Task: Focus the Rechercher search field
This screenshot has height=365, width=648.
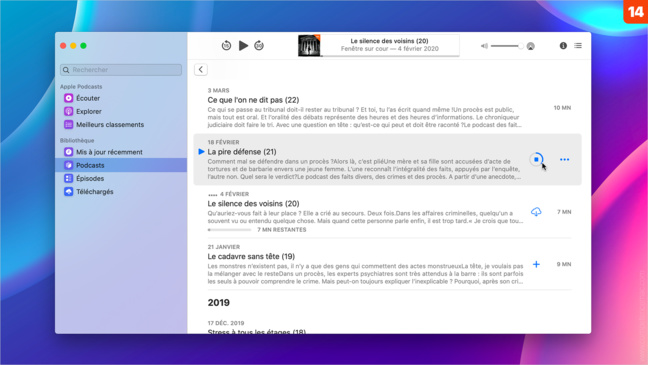Action: (x=121, y=70)
